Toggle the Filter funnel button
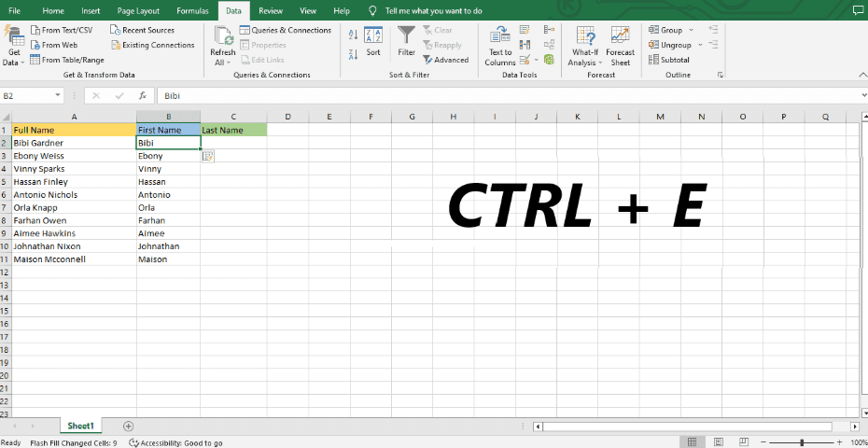This screenshot has height=448, width=868. 406,41
